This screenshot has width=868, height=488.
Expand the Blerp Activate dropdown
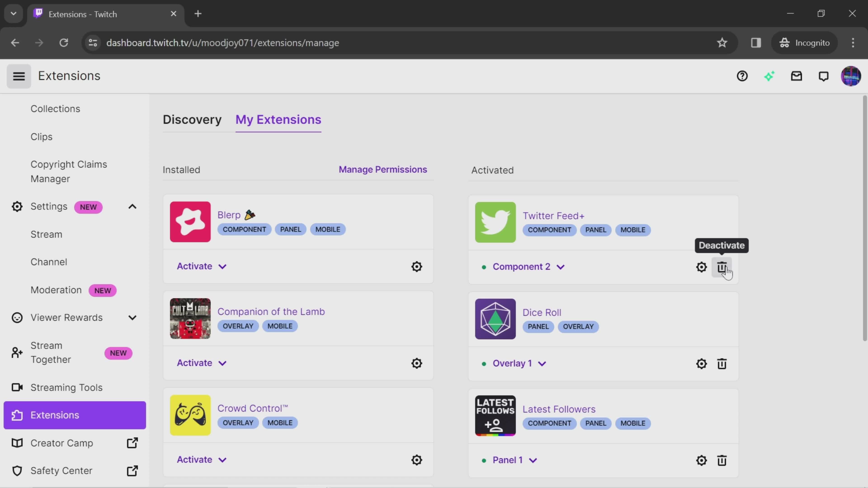coord(222,266)
